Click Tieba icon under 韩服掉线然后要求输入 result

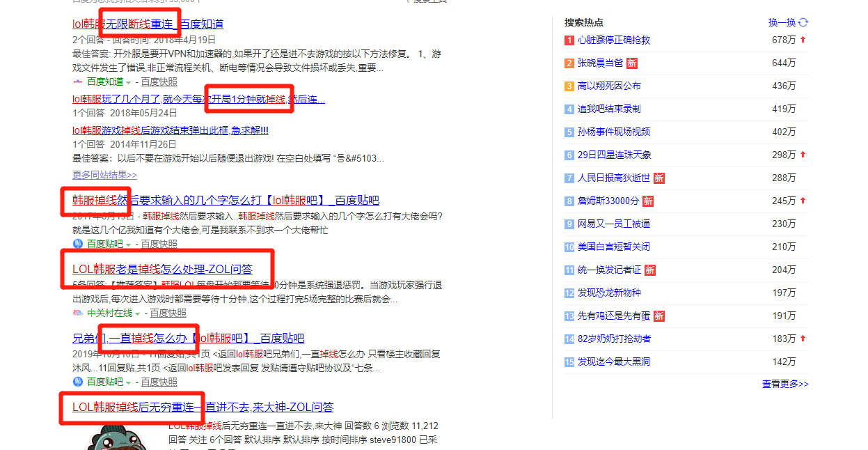coord(78,244)
